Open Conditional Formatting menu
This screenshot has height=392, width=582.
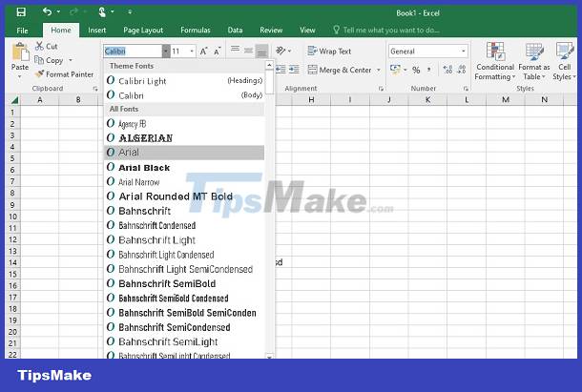pos(495,61)
